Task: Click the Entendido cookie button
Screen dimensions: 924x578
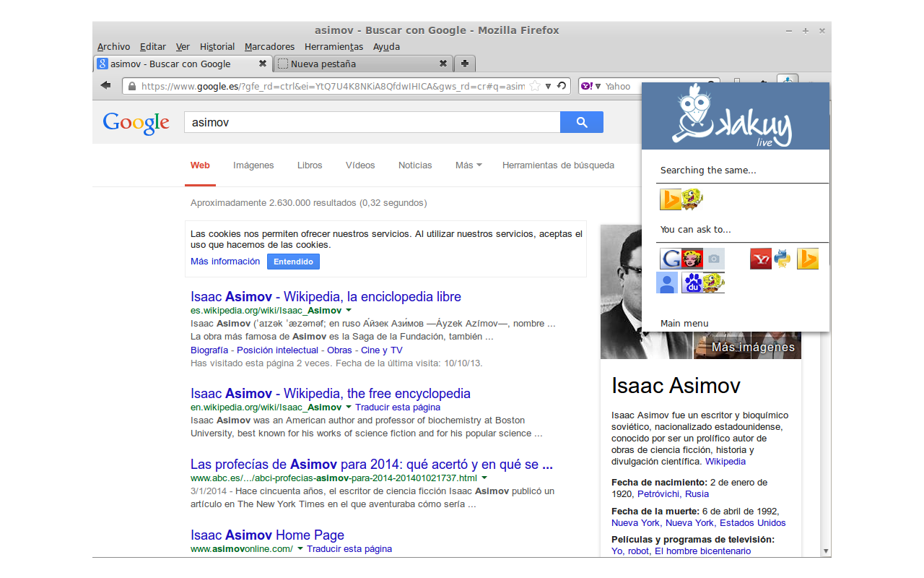Action: click(293, 262)
